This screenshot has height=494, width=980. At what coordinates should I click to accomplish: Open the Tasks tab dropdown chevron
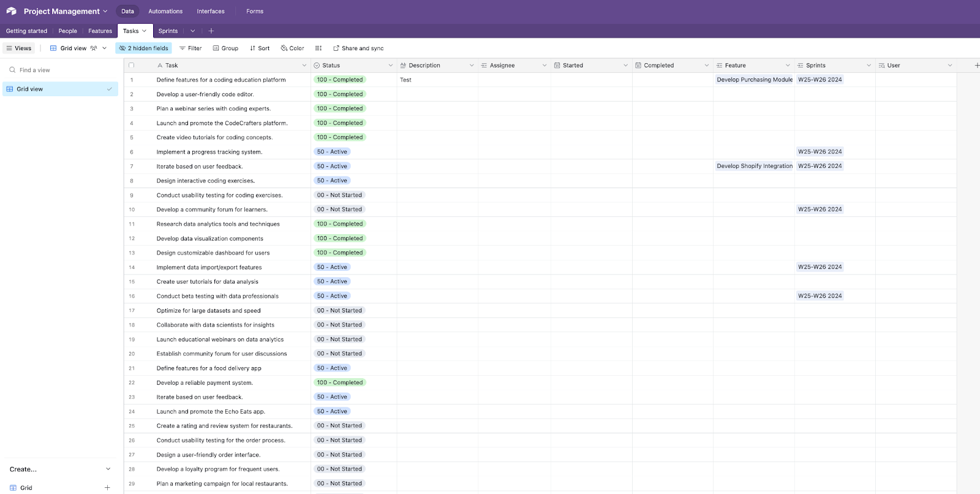[x=145, y=31]
